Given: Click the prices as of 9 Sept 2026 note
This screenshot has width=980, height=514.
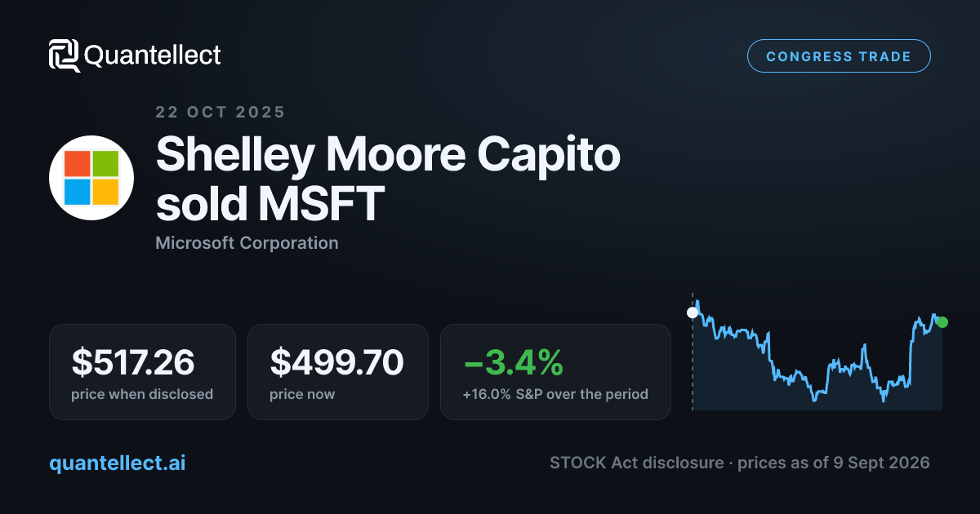Looking at the screenshot, I should point(834,463).
